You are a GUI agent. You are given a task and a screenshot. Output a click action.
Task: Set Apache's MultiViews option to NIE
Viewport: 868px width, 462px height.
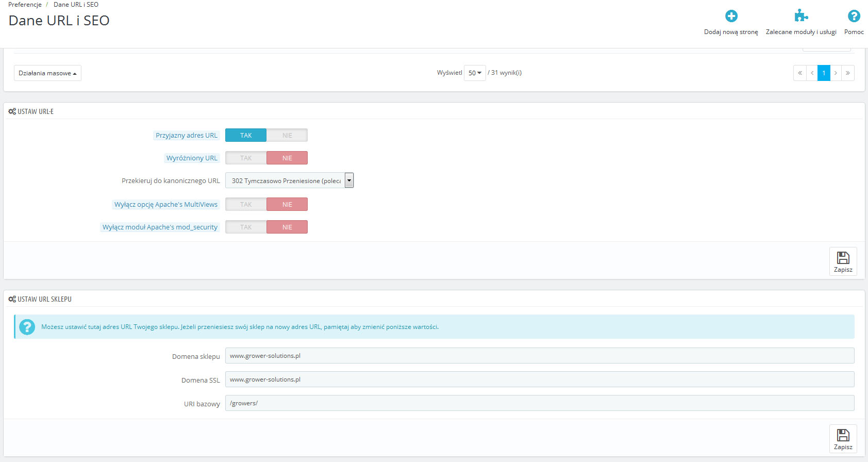click(287, 204)
